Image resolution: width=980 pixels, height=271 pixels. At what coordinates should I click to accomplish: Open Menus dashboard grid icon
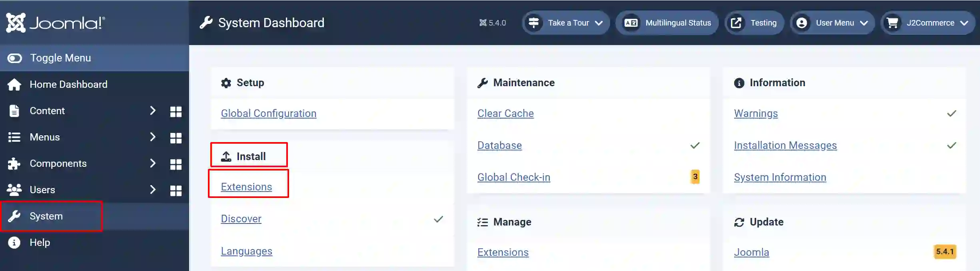pos(176,138)
